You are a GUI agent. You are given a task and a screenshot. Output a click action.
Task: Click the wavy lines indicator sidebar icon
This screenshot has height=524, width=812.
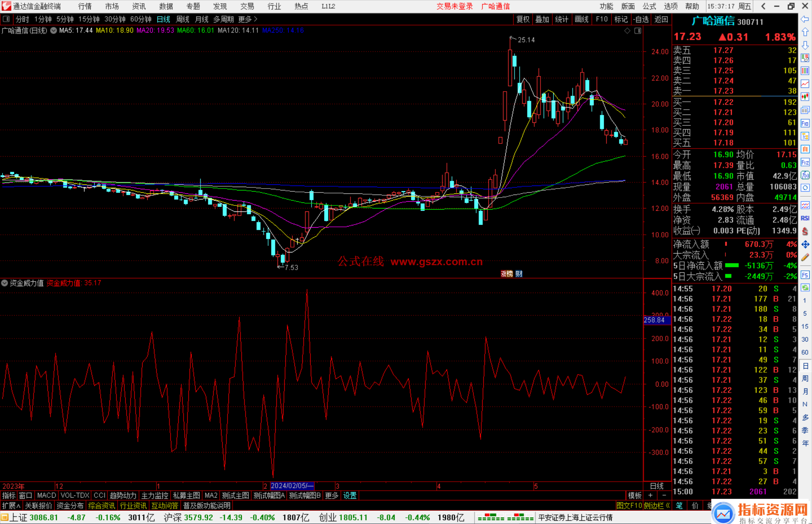[805, 205]
